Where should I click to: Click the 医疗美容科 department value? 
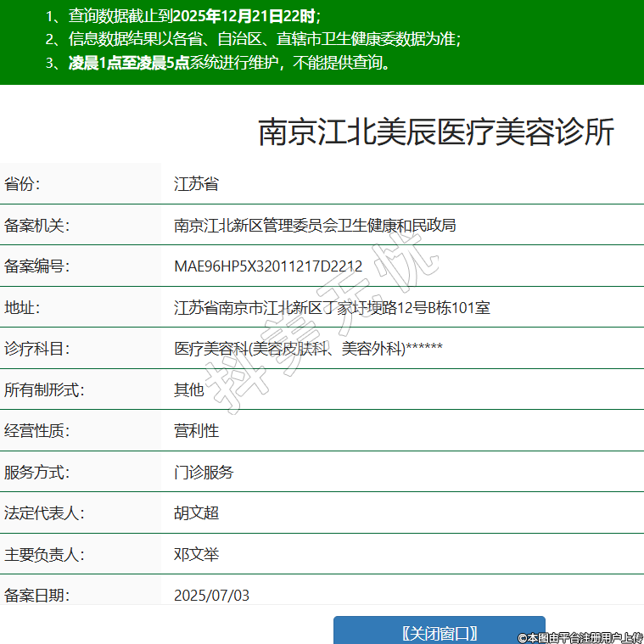pos(308,349)
